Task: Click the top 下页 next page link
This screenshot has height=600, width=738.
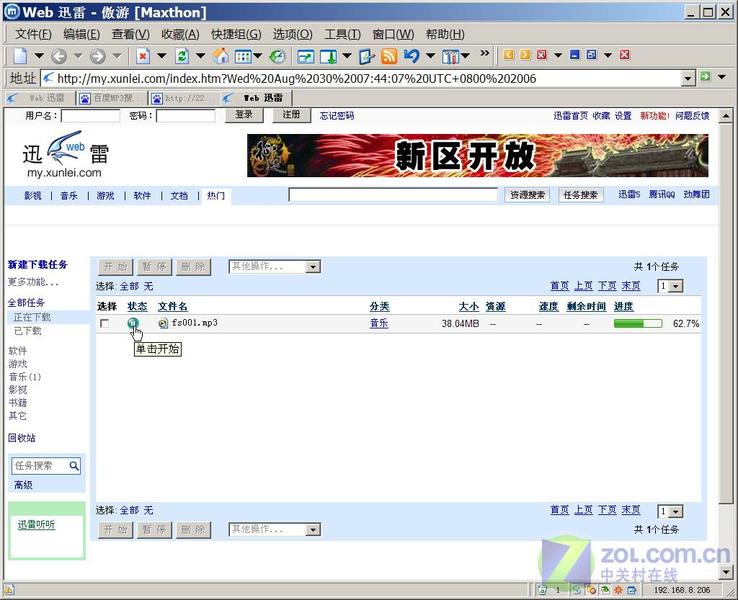Action: (607, 286)
